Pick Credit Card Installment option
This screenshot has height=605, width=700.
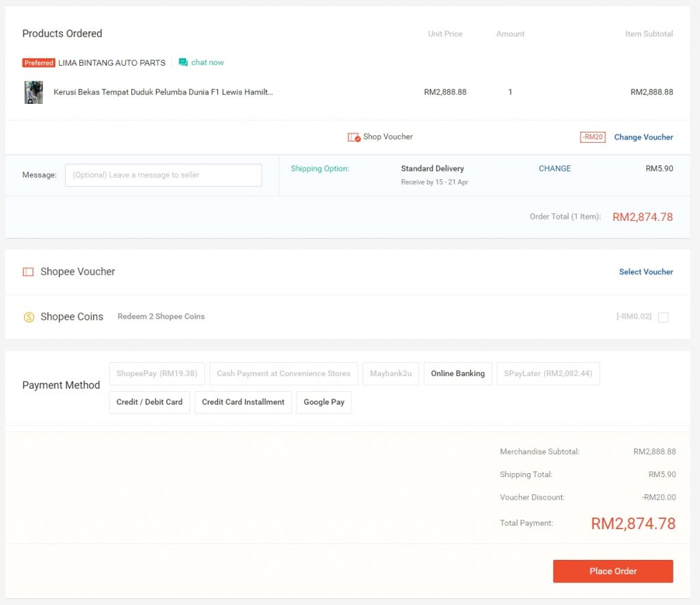click(x=243, y=402)
